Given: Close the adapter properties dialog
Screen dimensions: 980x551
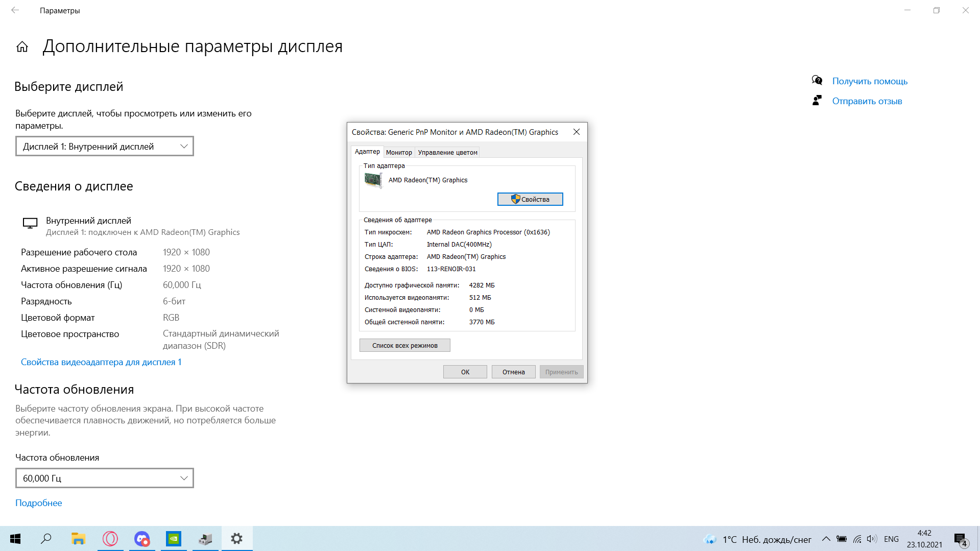Looking at the screenshot, I should click(577, 132).
